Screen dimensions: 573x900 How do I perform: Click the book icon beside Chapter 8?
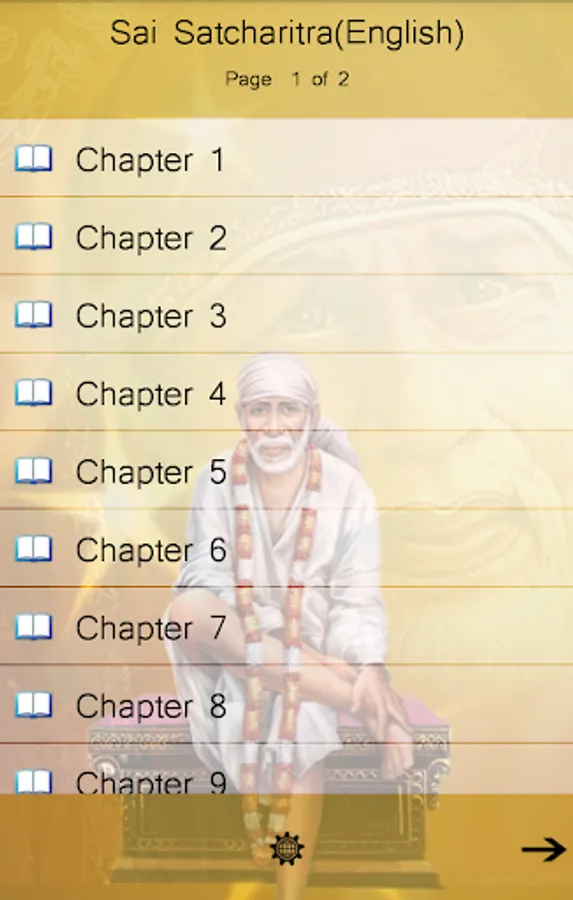tap(33, 705)
